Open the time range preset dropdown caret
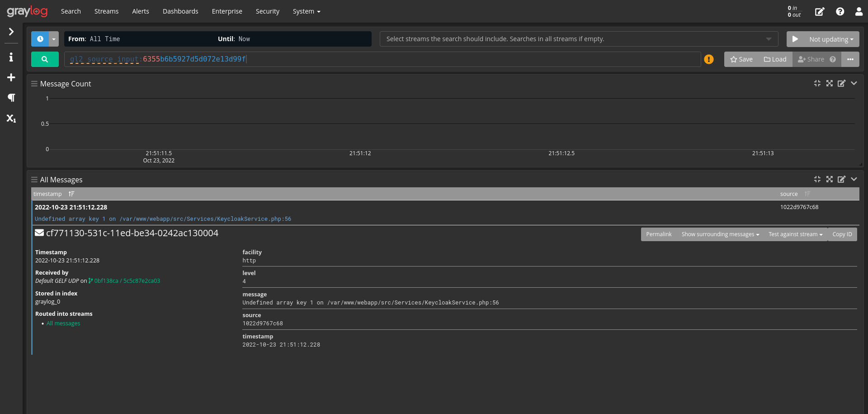868x414 pixels. click(x=54, y=39)
